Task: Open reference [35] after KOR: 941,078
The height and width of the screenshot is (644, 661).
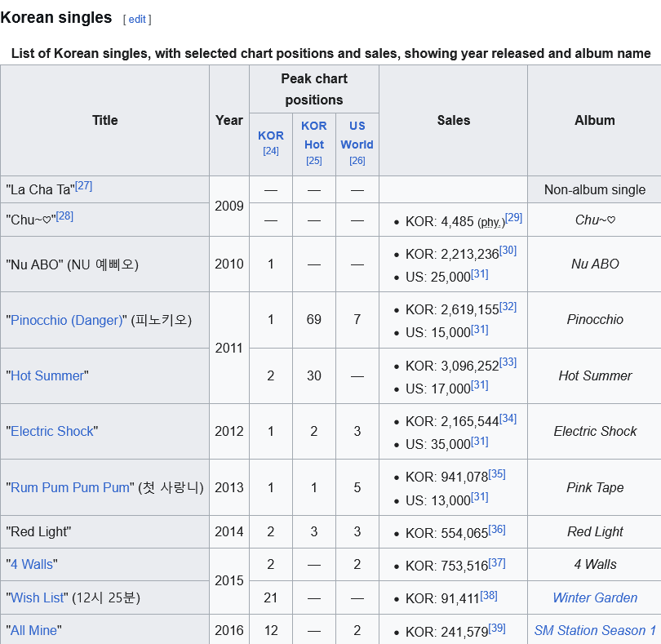Action: click(497, 474)
